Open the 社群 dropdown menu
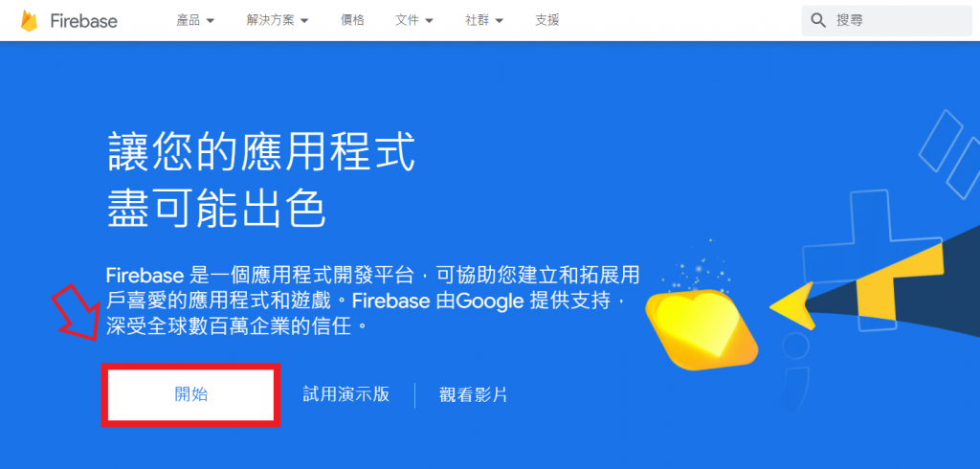 click(484, 21)
